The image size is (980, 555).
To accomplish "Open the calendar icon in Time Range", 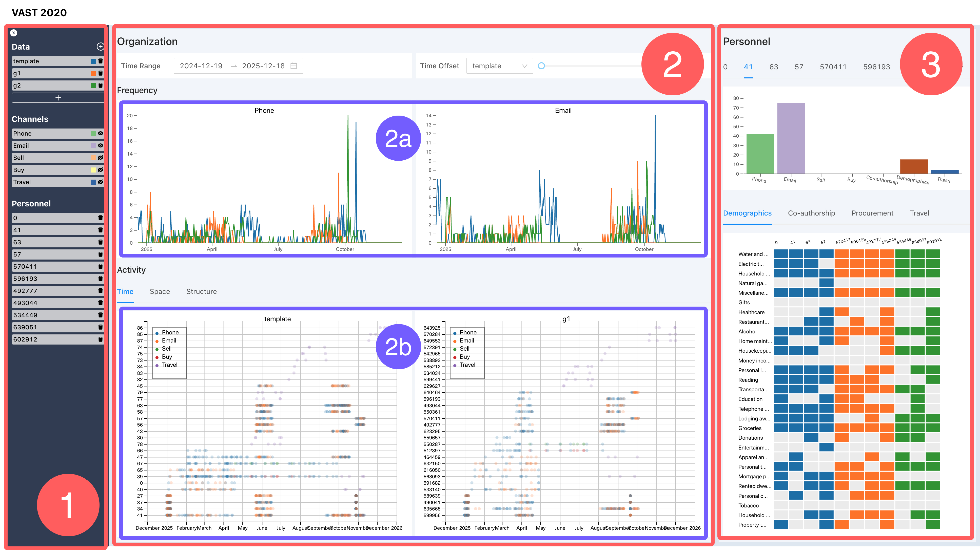I will (x=294, y=66).
